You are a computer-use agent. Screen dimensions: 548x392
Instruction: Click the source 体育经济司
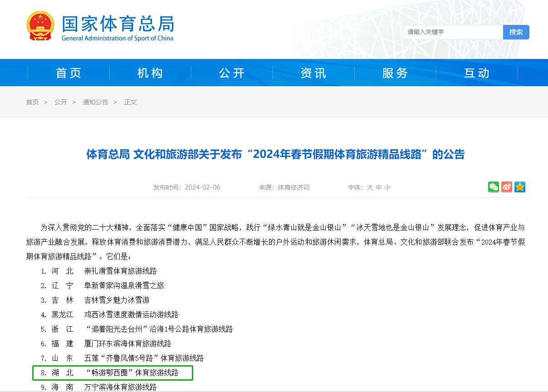click(294, 187)
